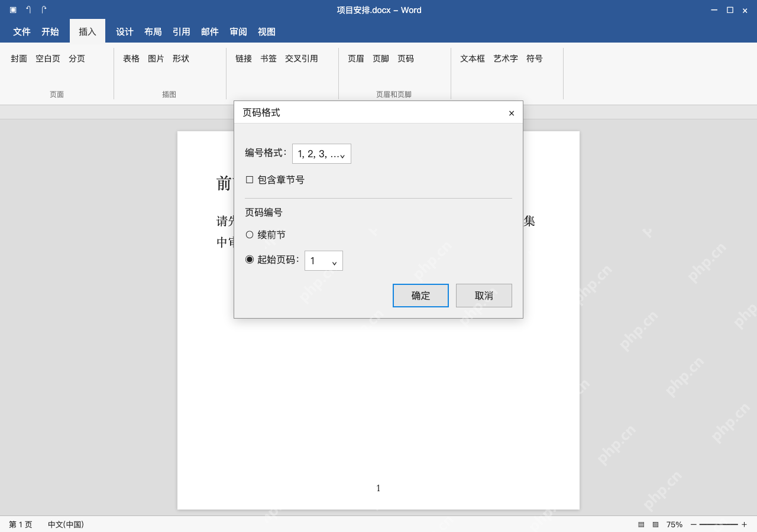
Task: Click 符号 in the ribbon
Action: (x=535, y=59)
